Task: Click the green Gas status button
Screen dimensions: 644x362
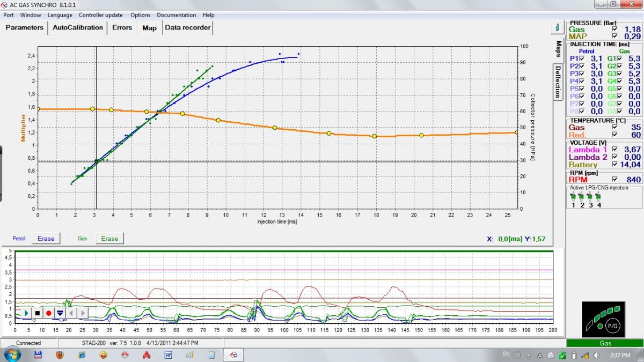Action: pyautogui.click(x=604, y=343)
